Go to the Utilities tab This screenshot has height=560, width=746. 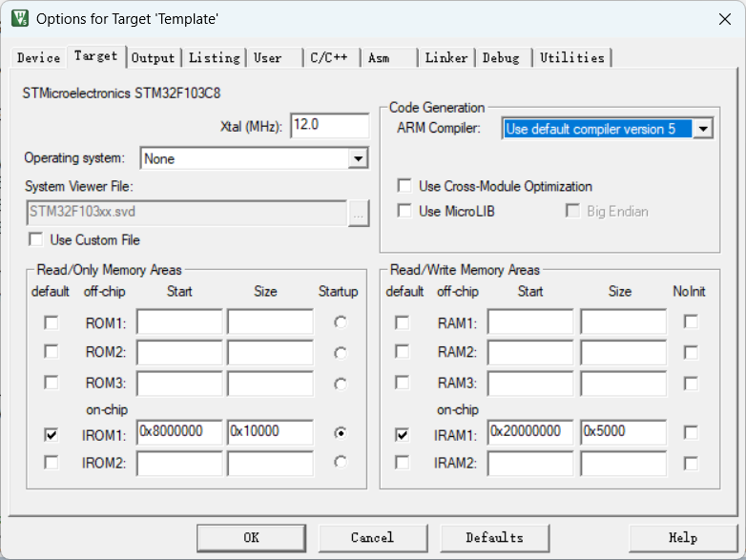coord(572,57)
